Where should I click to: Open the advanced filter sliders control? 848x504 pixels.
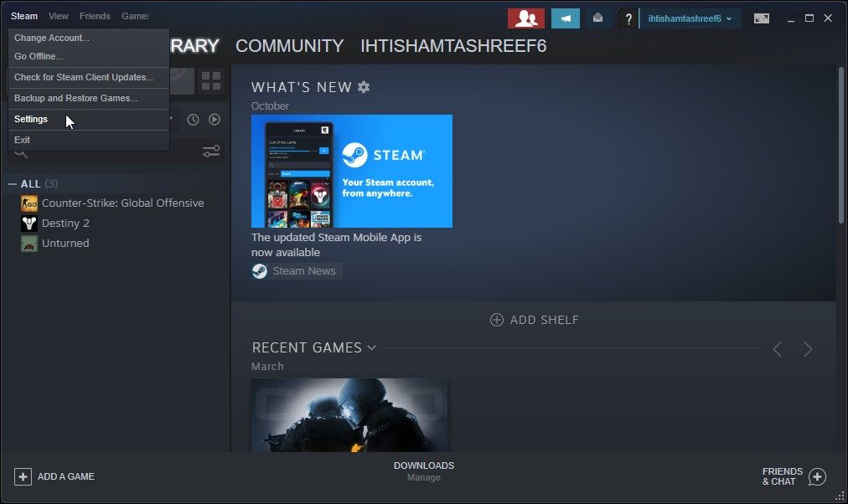210,152
